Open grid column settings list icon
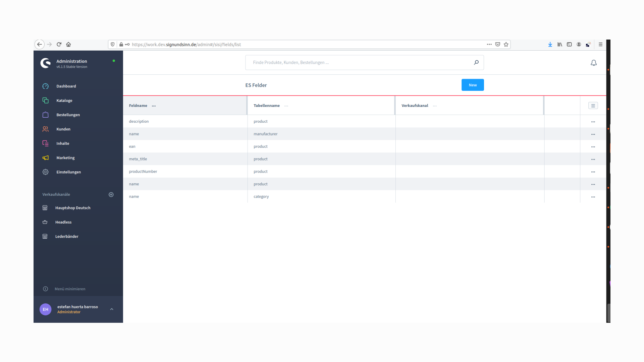644x362 pixels. [593, 106]
